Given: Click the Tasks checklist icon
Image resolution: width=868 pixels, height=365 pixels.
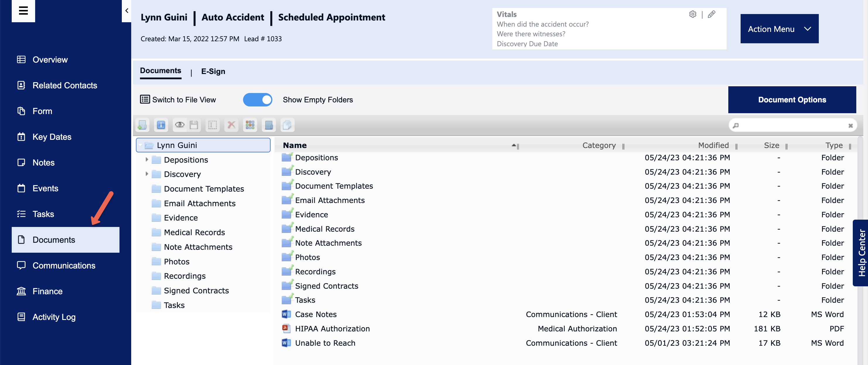Looking at the screenshot, I should (21, 214).
